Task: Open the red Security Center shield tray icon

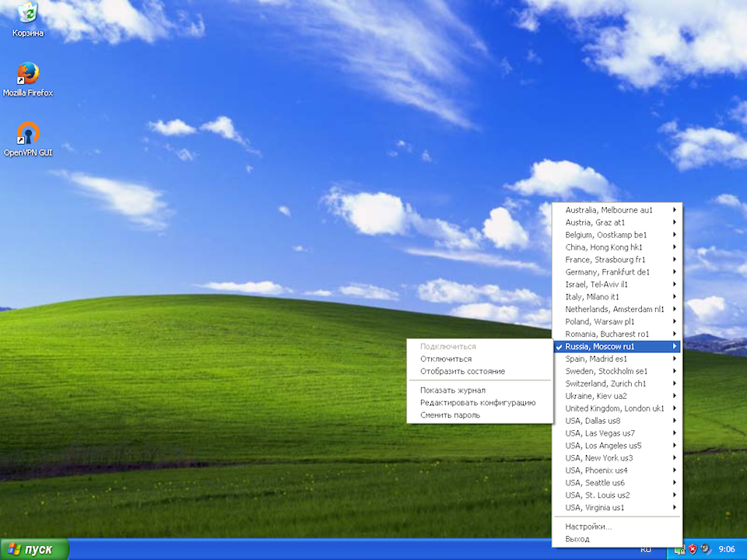Action: [693, 549]
